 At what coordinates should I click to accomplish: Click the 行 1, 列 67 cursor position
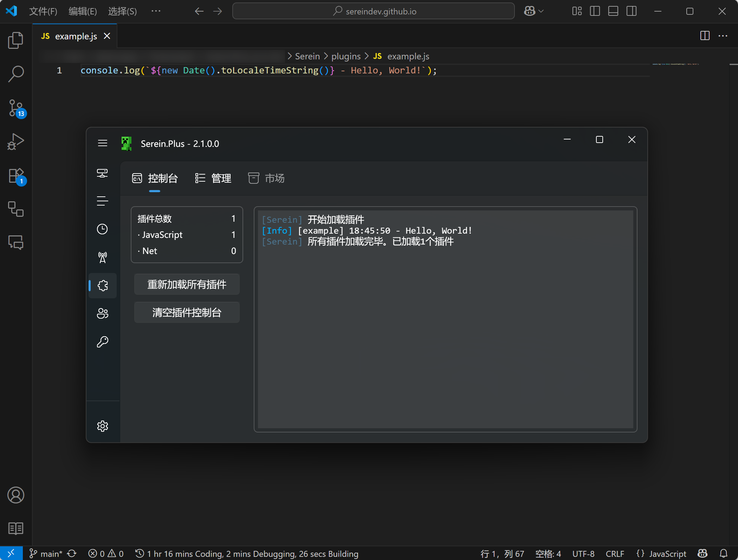(502, 554)
